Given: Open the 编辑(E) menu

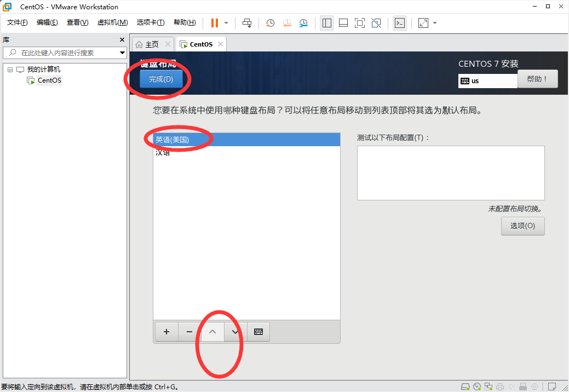Looking at the screenshot, I should pos(47,22).
